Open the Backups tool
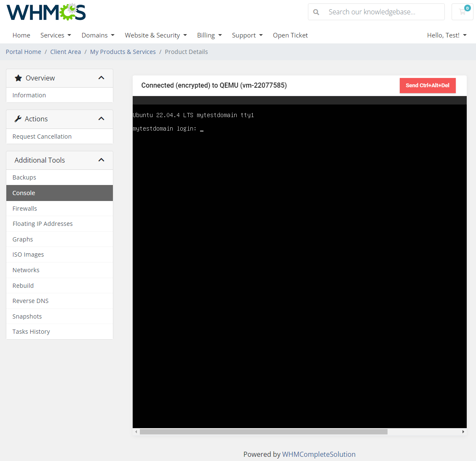This screenshot has width=476, height=461. pyautogui.click(x=24, y=177)
